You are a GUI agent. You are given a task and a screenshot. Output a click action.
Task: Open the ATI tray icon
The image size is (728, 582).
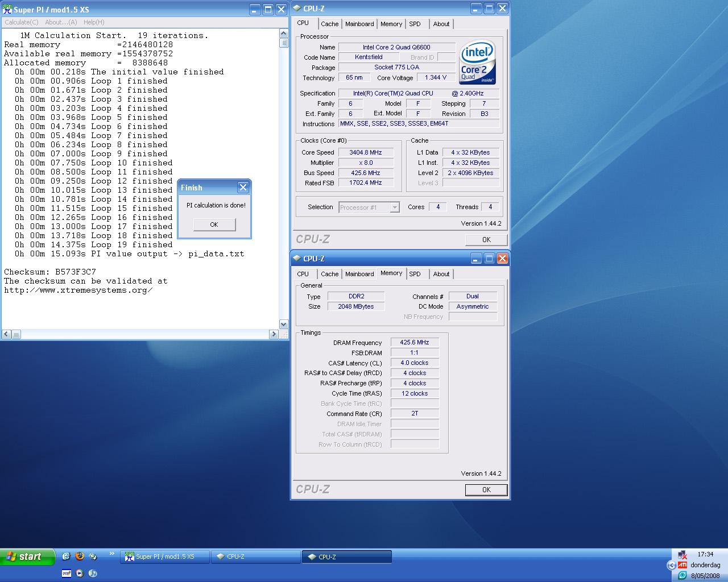(x=682, y=565)
